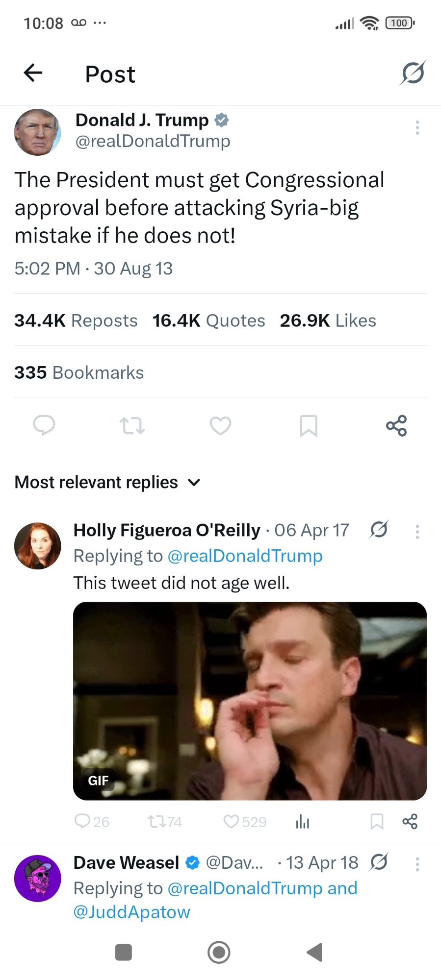441x980 pixels.
Task: Tap the back arrow in header
Action: click(x=33, y=73)
